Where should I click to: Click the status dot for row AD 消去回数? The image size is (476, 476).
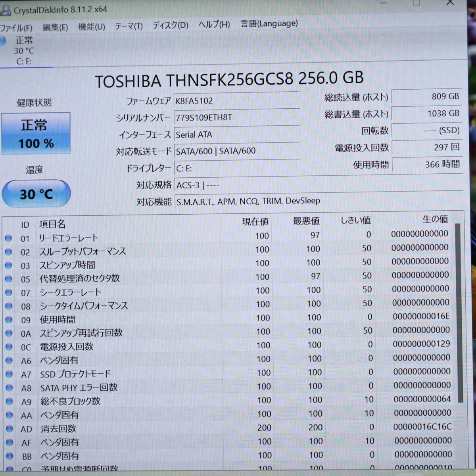9,429
